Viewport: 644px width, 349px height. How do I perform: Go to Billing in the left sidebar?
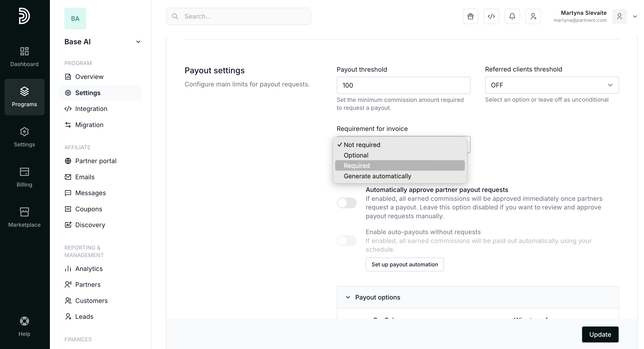[24, 177]
